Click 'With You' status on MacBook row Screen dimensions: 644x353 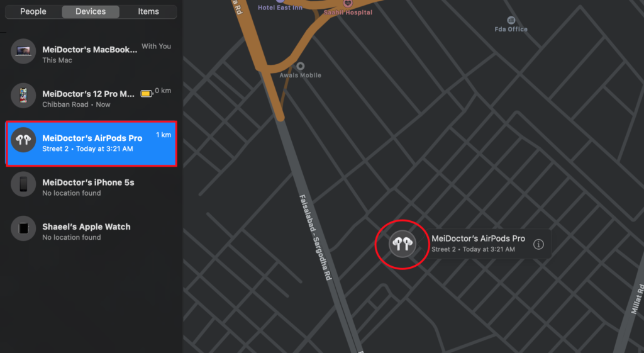156,47
